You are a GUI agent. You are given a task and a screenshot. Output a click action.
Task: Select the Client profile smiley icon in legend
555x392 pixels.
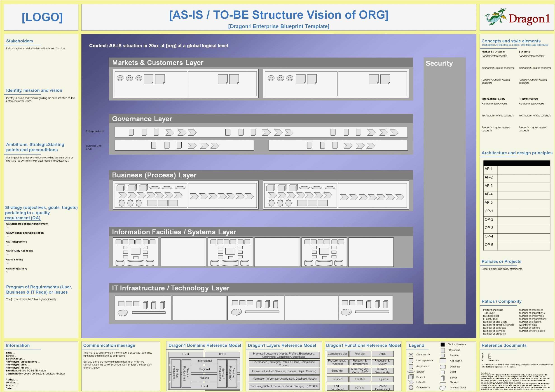pyautogui.click(x=411, y=355)
